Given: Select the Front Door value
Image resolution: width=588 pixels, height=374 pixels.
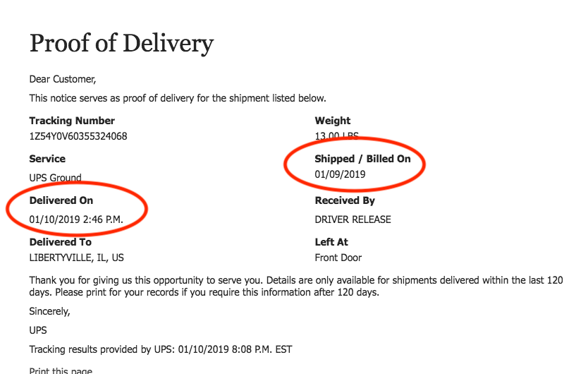Looking at the screenshot, I should (338, 258).
